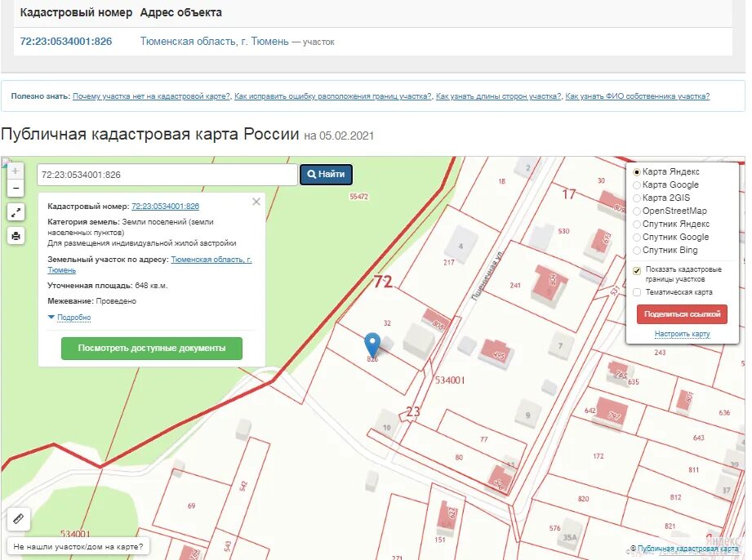Screen dimensions: 752x560
Task: Click parcel 243 on the map
Action: tap(660, 353)
